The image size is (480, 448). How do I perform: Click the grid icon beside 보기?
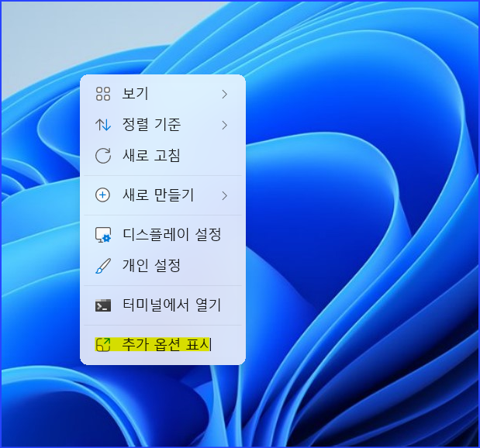click(103, 94)
